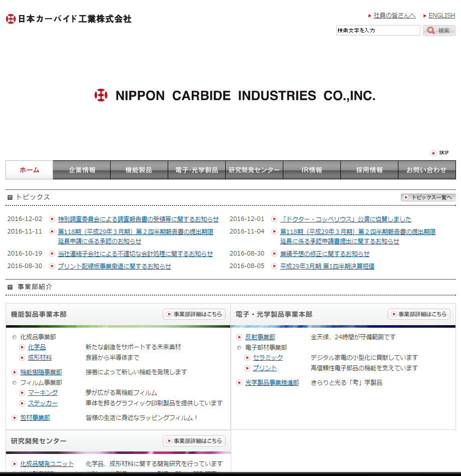Click into the search text field
Viewport: 461px width, 476px height.
click(378, 31)
